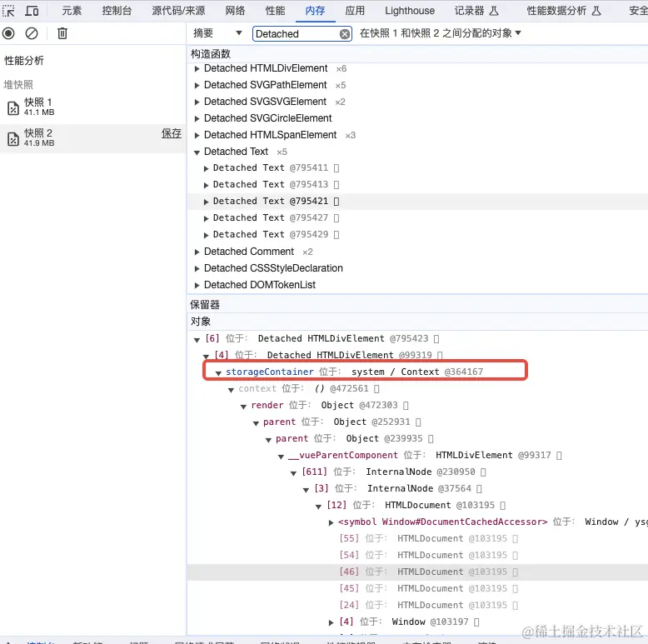Viewport: 648px width, 644px height.
Task: Collapse the storageContainer system / Context row
Action: (x=218, y=373)
